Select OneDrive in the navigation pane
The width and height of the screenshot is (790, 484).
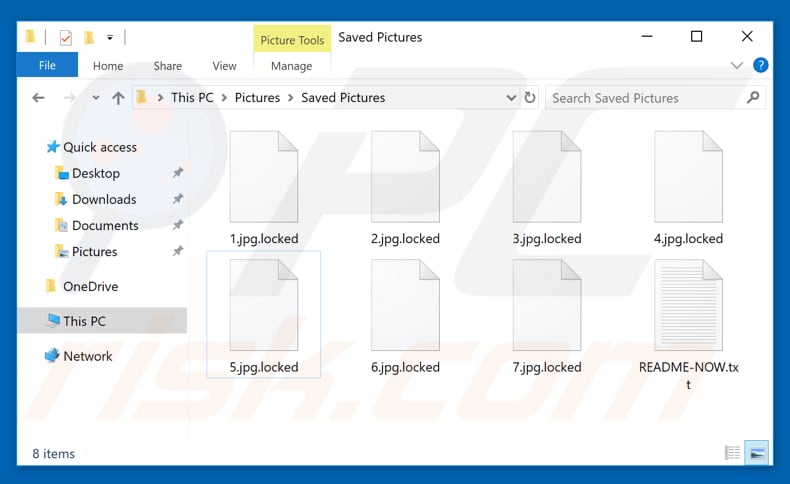pos(90,286)
